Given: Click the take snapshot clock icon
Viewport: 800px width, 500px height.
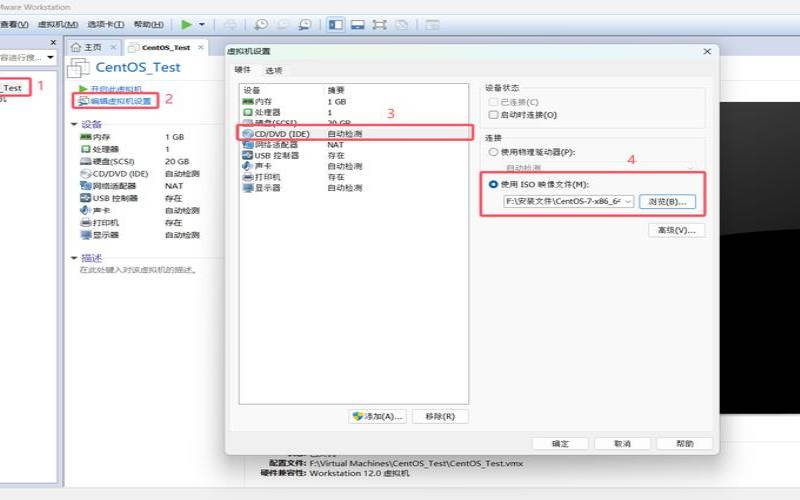Looking at the screenshot, I should pyautogui.click(x=261, y=23).
